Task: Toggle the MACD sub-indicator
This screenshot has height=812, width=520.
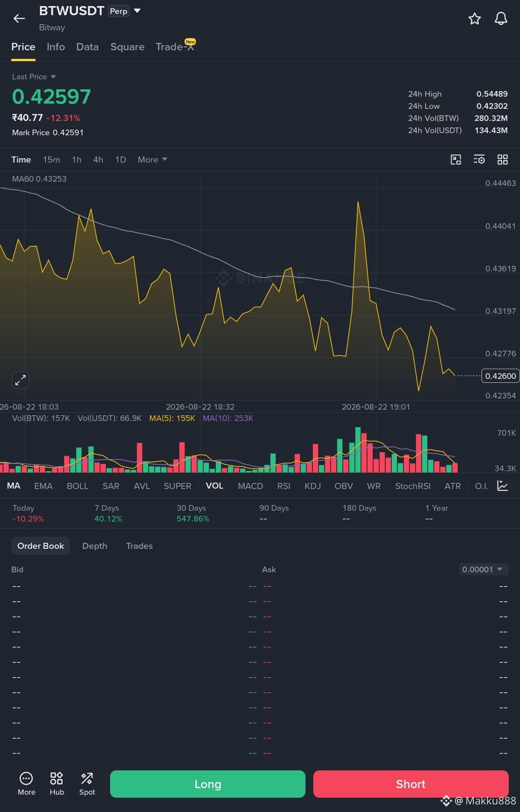Action: [x=250, y=486]
